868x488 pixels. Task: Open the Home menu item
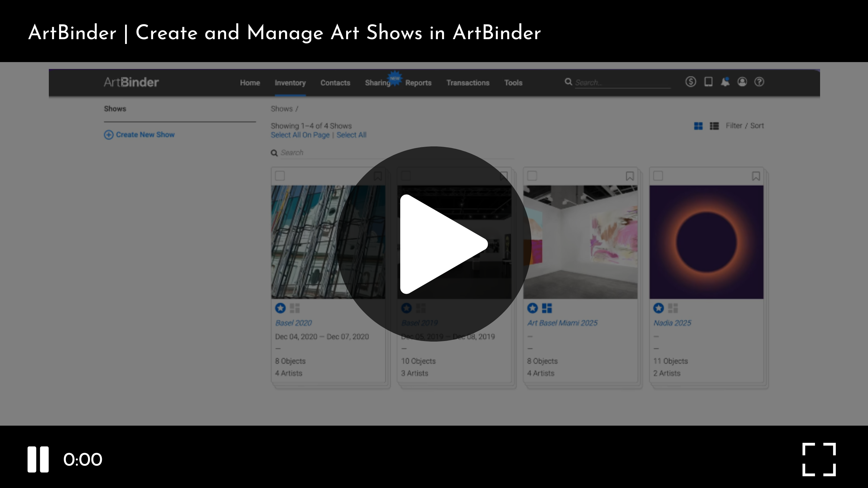(250, 83)
